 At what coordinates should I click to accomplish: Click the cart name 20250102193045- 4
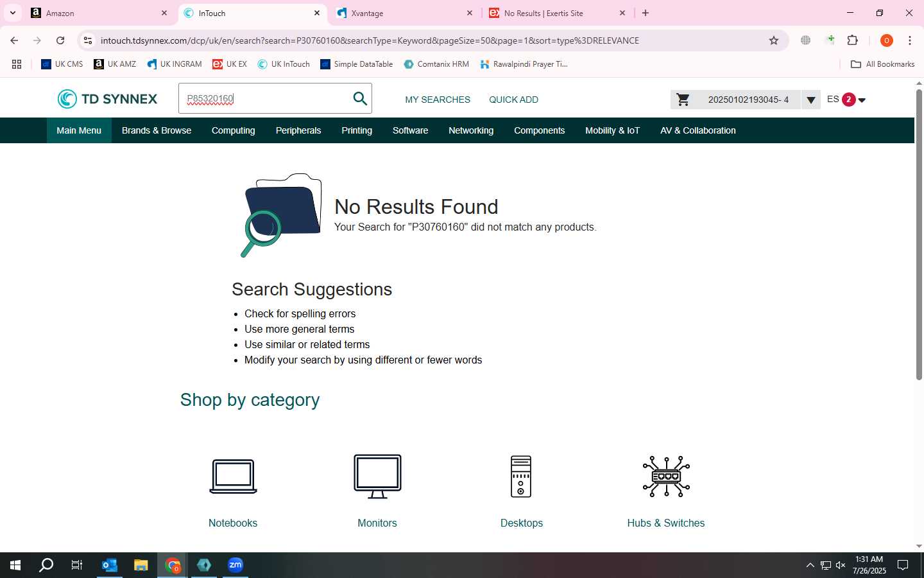point(748,100)
